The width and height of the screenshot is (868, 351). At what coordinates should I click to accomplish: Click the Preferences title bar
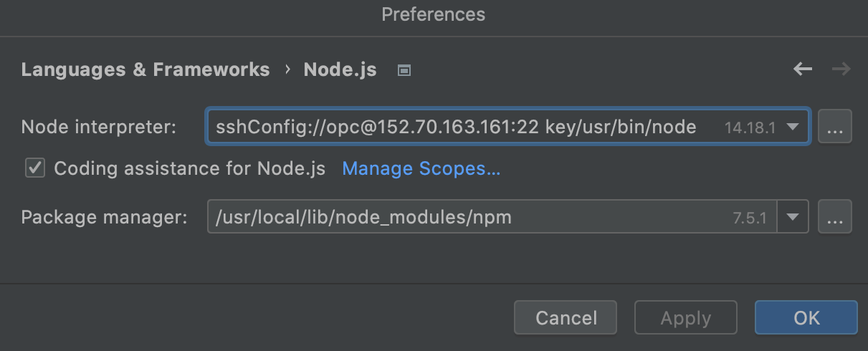tap(434, 14)
